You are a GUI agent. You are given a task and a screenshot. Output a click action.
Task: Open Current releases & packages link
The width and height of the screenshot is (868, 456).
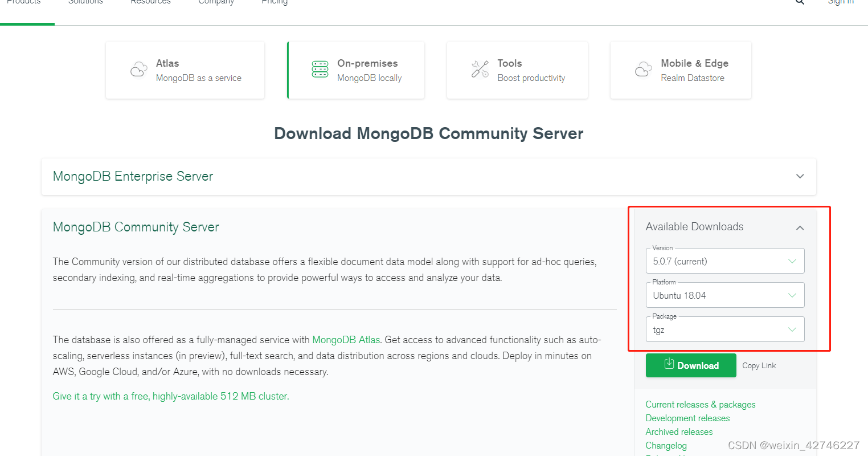701,405
